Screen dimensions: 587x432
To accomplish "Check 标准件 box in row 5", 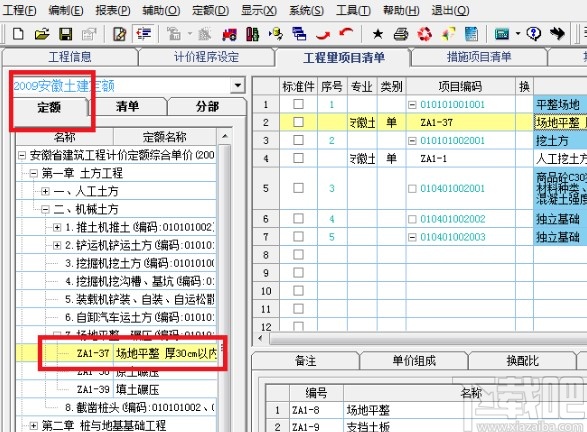I will 298,188.
